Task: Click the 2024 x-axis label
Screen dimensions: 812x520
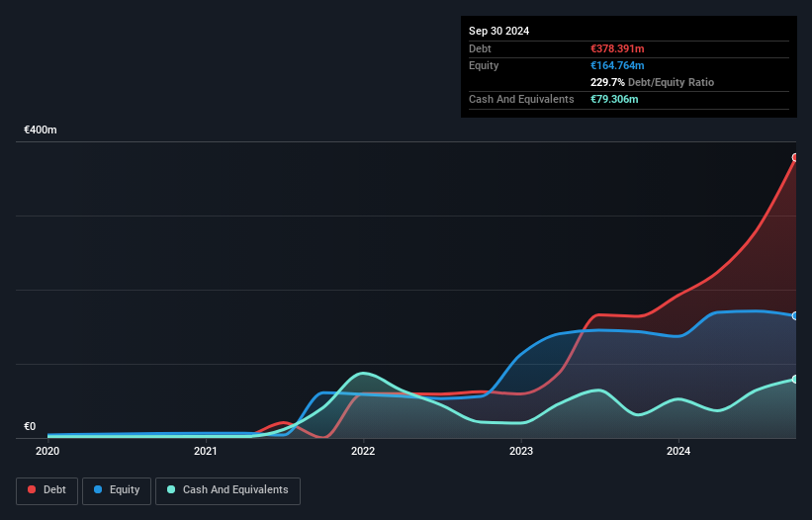Action: pos(678,451)
